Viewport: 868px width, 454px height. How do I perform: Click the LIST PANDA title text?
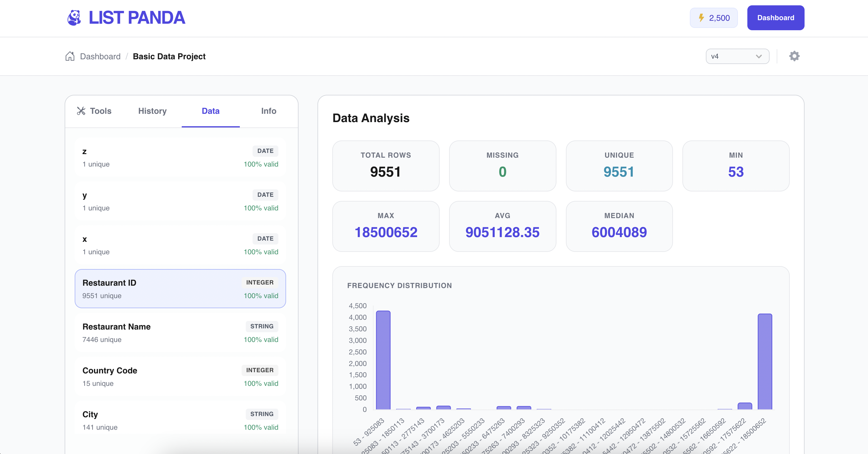(136, 18)
